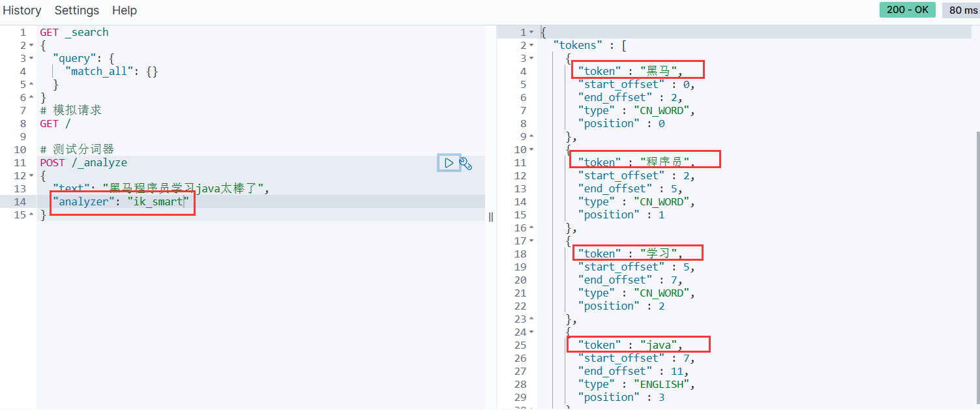Collapse "tokens" array fold at output line 2
Viewport: 980px width, 410px height.
point(531,46)
